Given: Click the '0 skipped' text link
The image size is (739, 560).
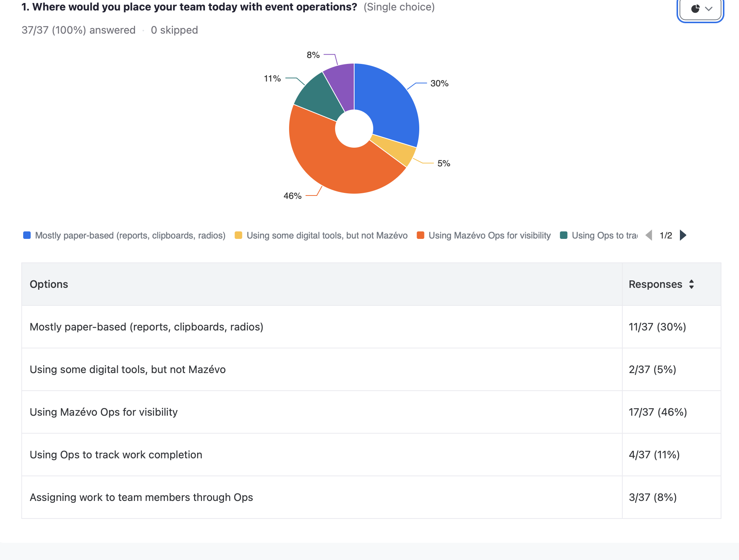Looking at the screenshot, I should (174, 30).
